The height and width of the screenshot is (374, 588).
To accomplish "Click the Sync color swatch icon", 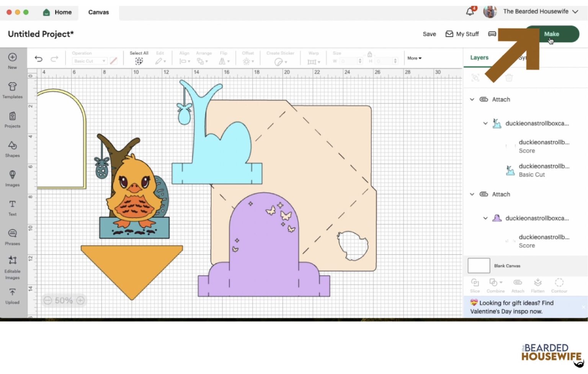I will pos(527,57).
